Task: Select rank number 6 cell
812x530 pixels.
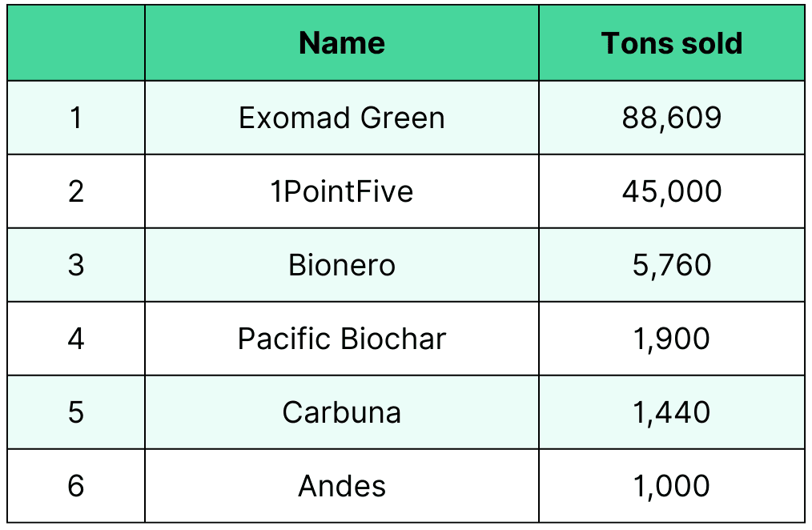Action: click(76, 485)
